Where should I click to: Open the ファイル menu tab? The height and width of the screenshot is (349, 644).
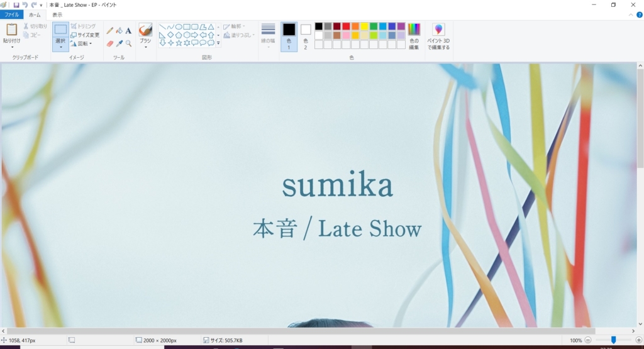pyautogui.click(x=11, y=15)
